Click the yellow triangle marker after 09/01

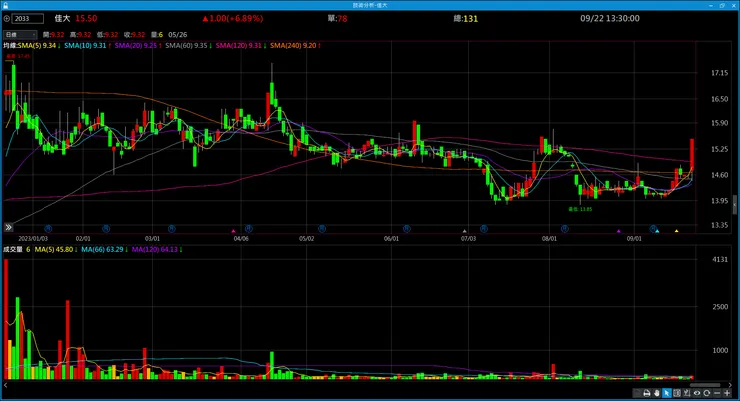(x=676, y=231)
